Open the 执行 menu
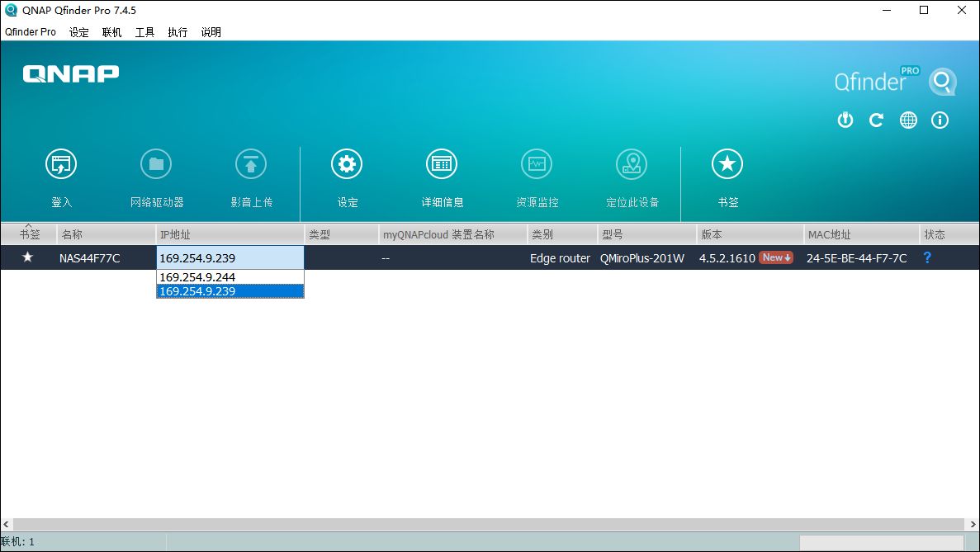This screenshot has height=552, width=980. (x=178, y=32)
